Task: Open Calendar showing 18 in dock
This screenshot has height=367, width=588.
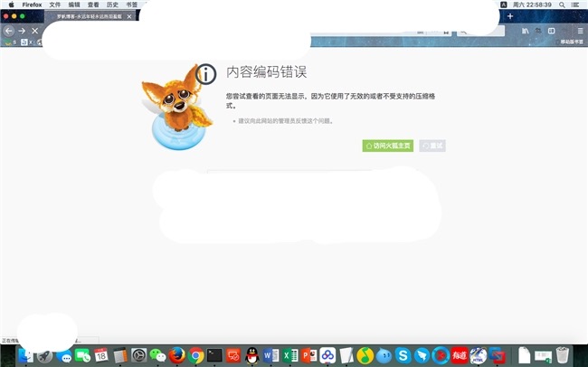Action: pyautogui.click(x=101, y=355)
